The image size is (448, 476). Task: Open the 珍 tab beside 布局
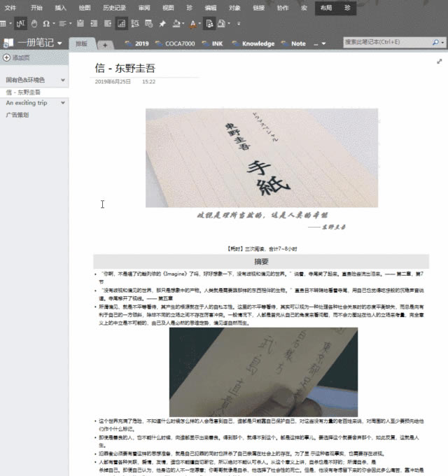[347, 8]
